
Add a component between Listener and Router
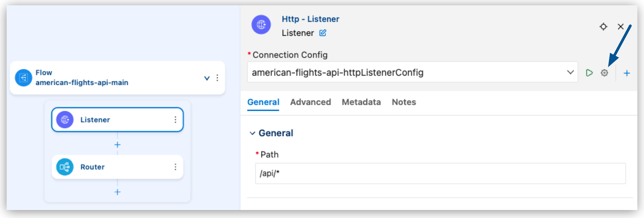click(x=117, y=145)
